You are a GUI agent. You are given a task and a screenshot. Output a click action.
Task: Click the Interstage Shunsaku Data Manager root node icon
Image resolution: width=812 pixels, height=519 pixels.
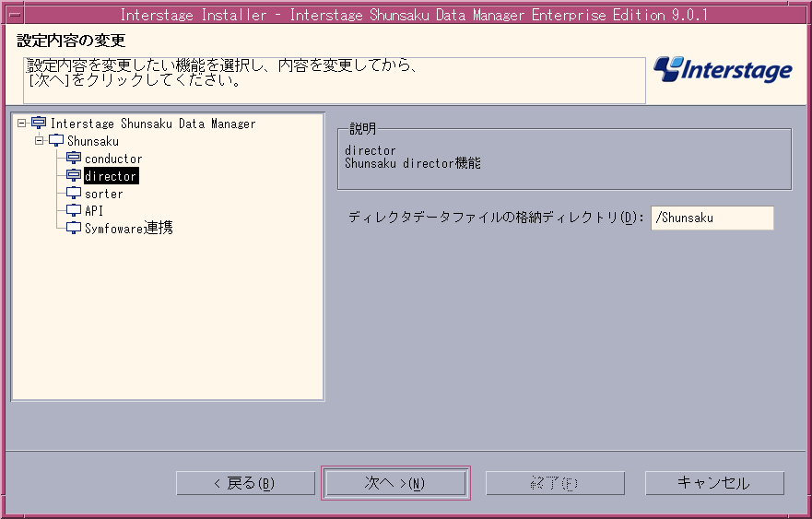coord(39,124)
